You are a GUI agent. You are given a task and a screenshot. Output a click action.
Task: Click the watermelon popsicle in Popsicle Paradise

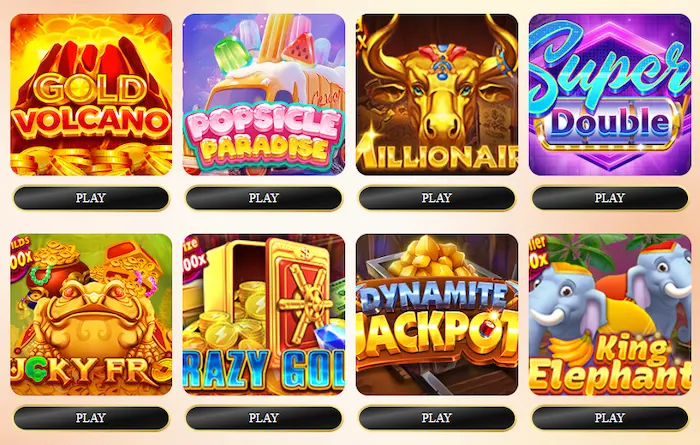coord(297,49)
